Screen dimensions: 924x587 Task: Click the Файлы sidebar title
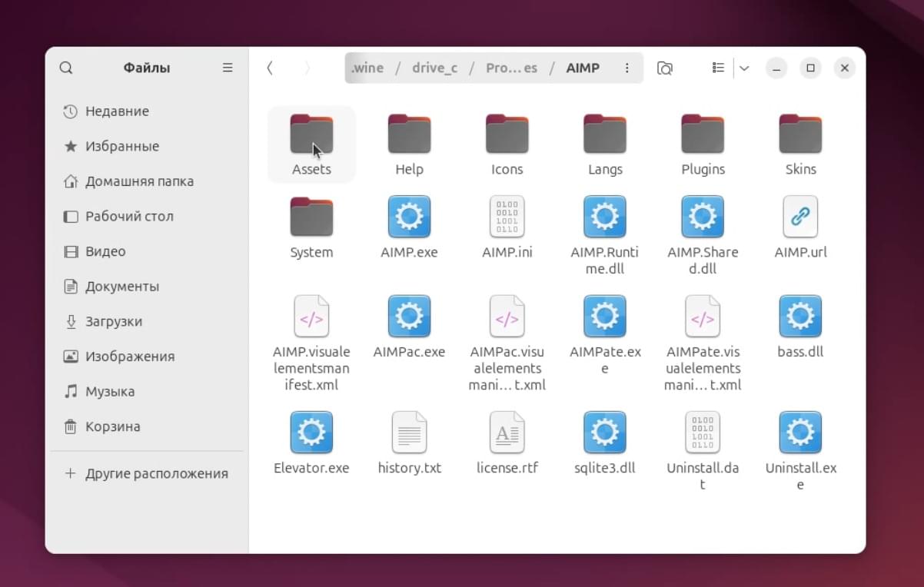(x=147, y=68)
